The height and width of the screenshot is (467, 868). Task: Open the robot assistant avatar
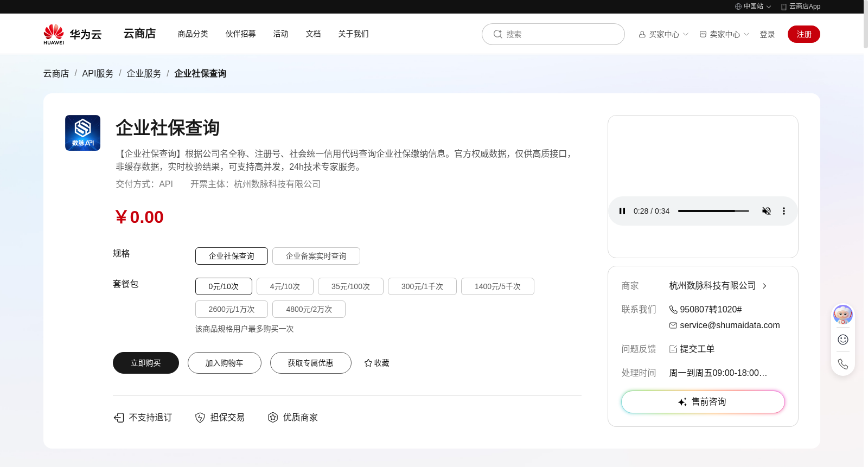(x=843, y=315)
